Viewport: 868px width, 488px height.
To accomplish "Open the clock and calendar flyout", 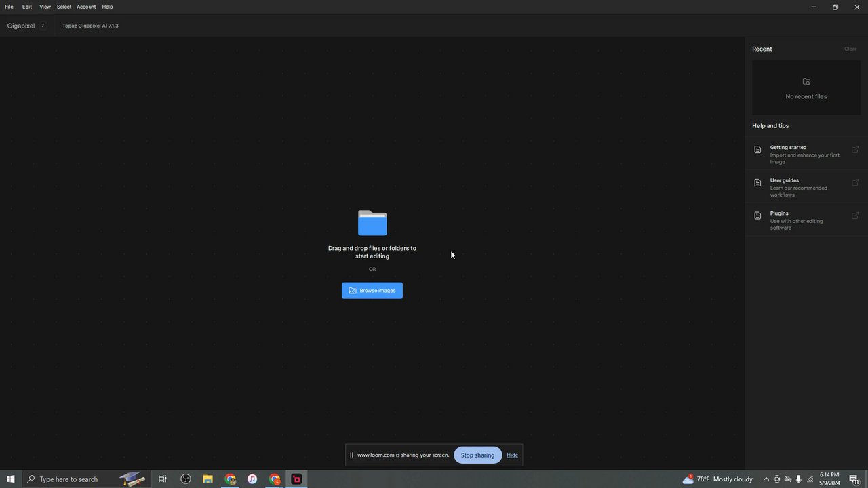I will [x=829, y=479].
